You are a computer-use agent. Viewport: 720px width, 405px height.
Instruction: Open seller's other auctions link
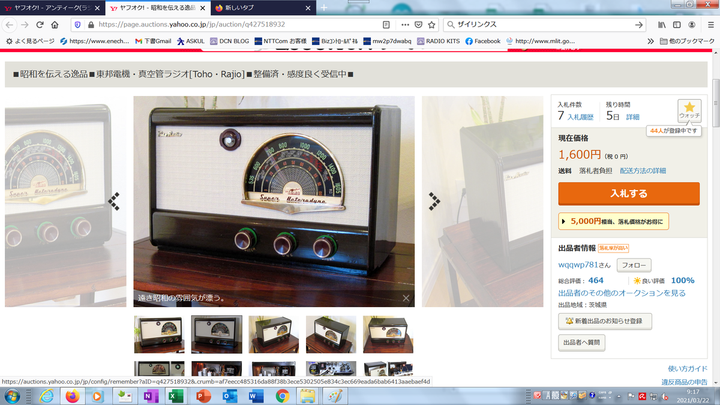click(x=621, y=293)
